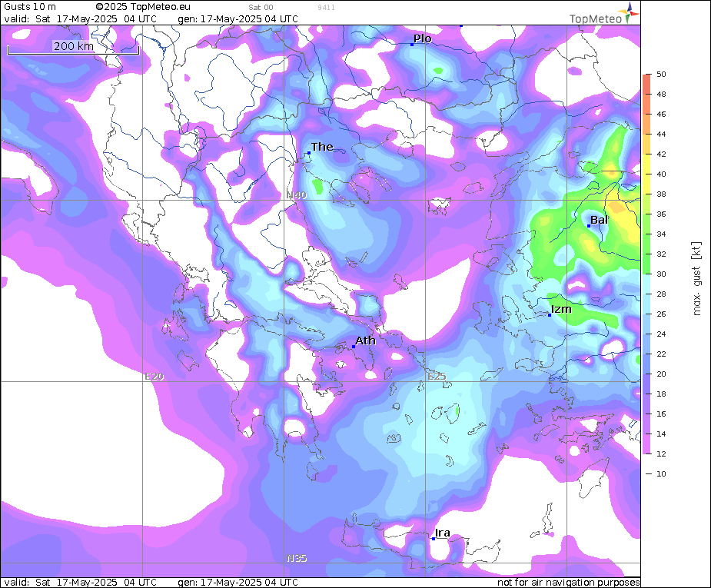Click the "max. gust [kt]" legend caption
Screen dimensions: 711x588
(x=696, y=279)
